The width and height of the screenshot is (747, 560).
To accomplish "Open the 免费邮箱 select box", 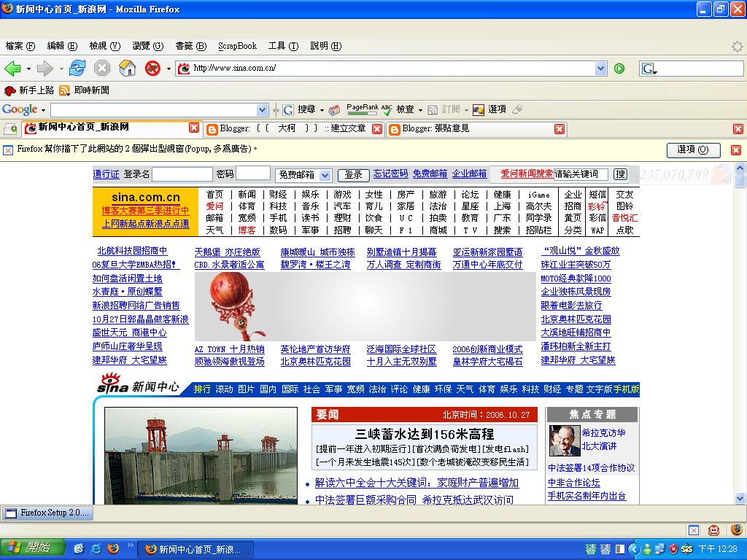I will 303,175.
